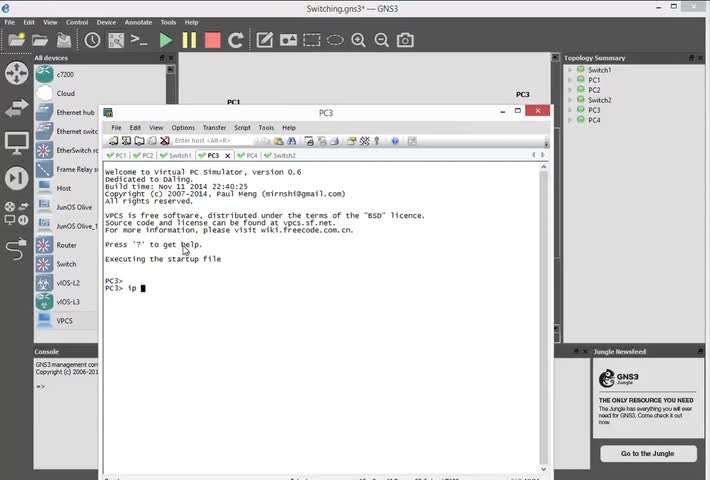Click the Zoom out magnifier icon
This screenshot has height=480, width=710.
[382, 40]
